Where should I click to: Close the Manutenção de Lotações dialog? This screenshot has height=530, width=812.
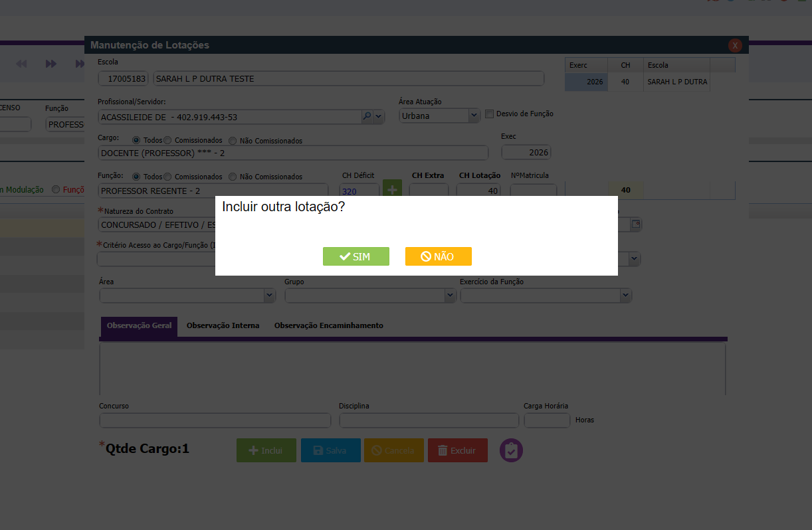(735, 45)
